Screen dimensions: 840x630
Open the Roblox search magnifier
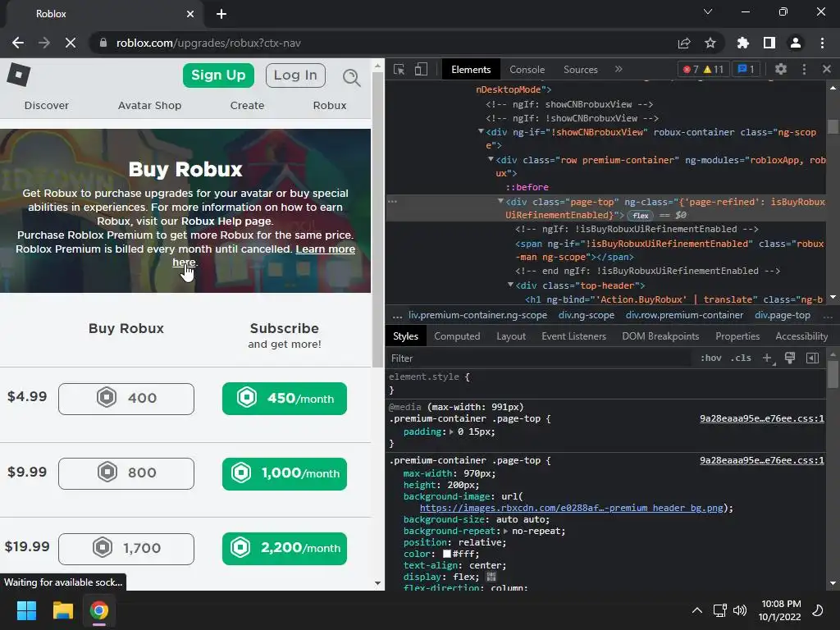351,77
